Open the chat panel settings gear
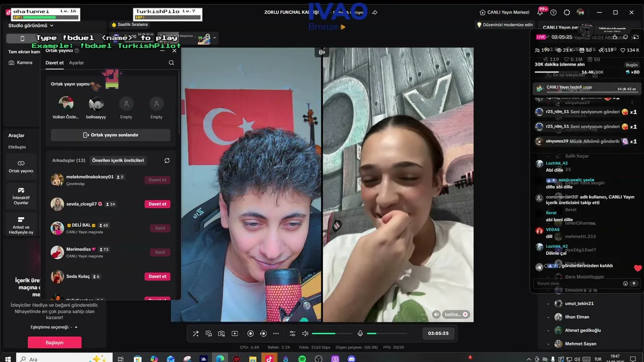The image size is (644, 362). pos(625,37)
